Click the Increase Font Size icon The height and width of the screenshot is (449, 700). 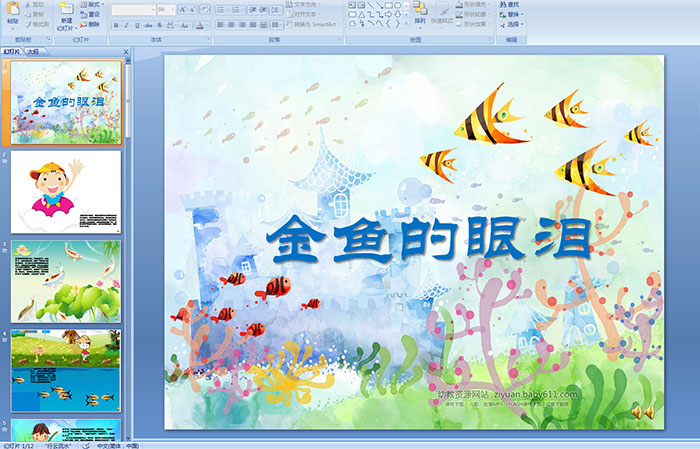click(x=180, y=9)
